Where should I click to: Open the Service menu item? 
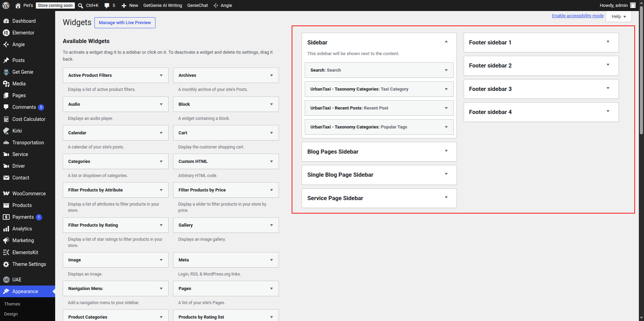click(28, 154)
